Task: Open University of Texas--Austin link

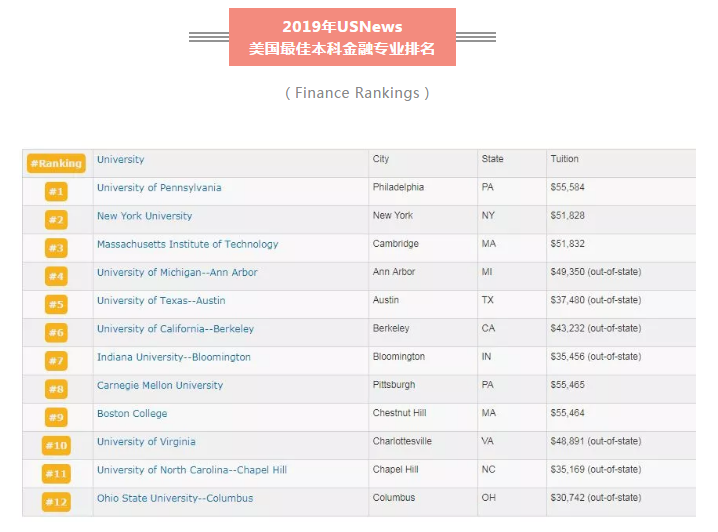Action: pyautogui.click(x=161, y=301)
